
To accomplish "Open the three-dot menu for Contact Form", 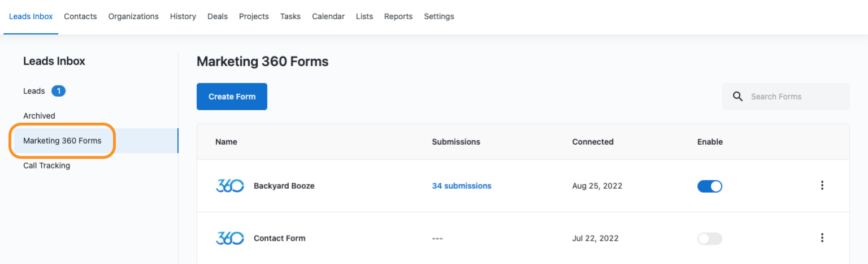I will [x=822, y=238].
